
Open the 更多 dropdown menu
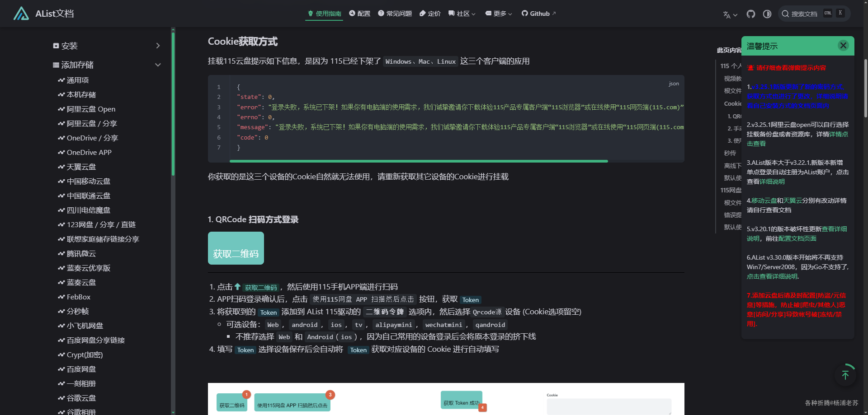click(x=499, y=14)
